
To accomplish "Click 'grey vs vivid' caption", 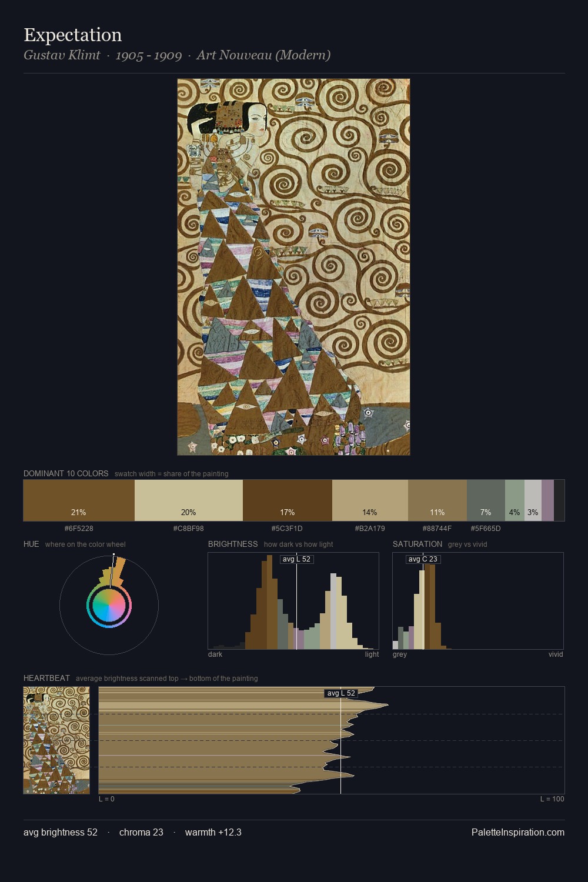I will 467,544.
